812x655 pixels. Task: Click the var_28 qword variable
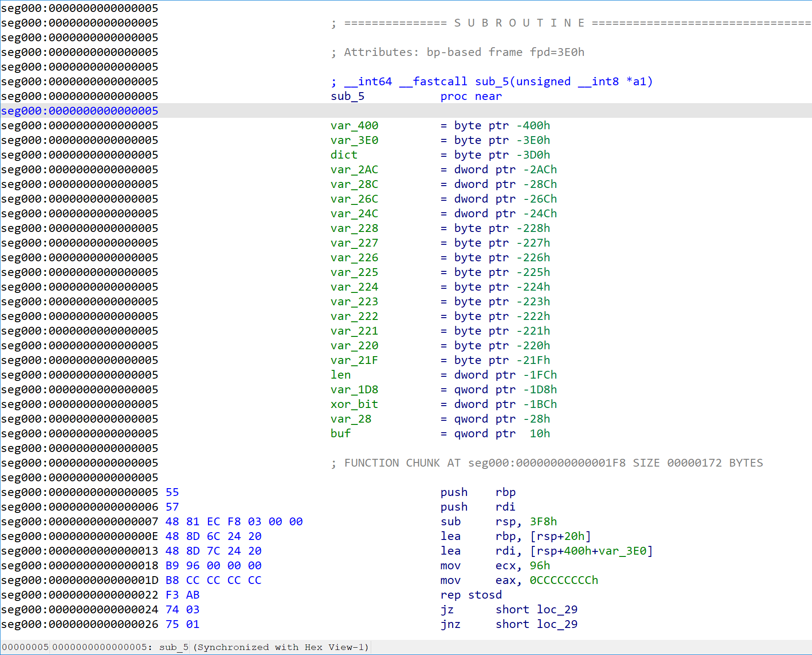(351, 419)
